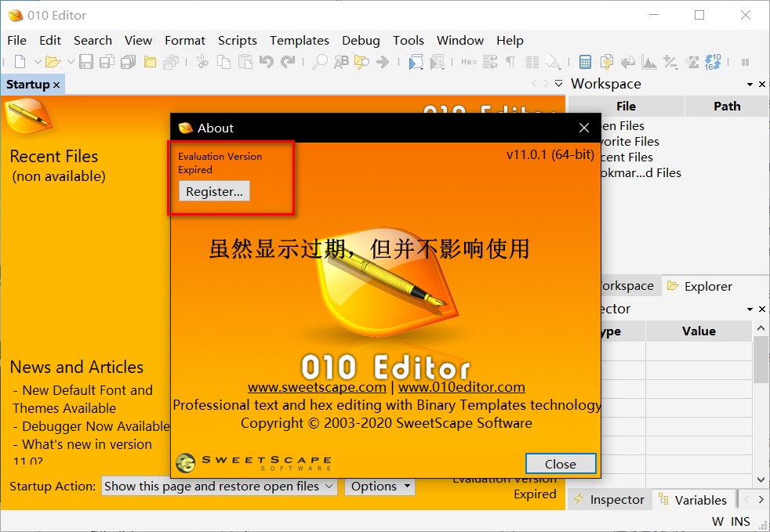Open the Workspace panel menu arrow
The image size is (770, 532).
(x=750, y=85)
